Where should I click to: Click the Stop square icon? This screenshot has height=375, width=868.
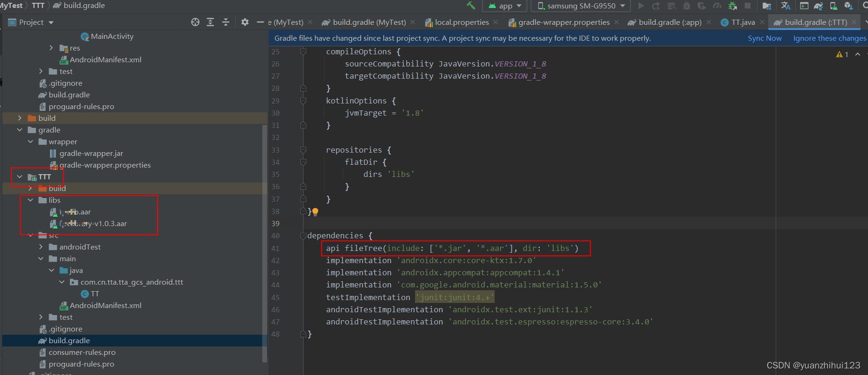[748, 6]
